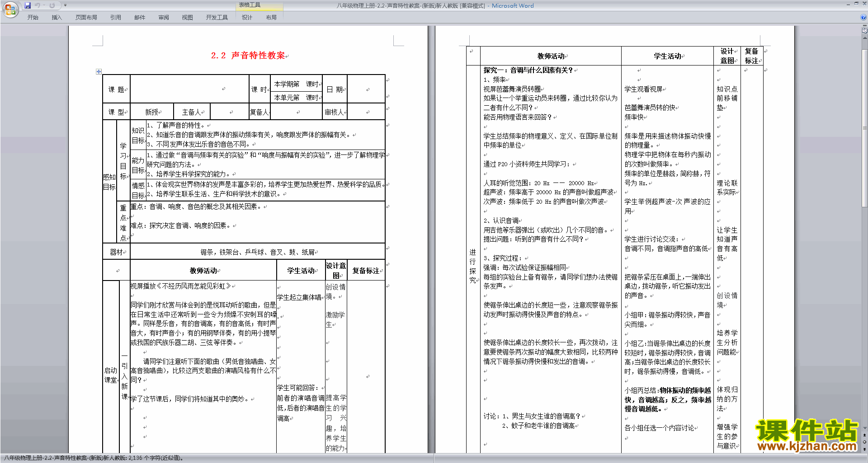This screenshot has width=868, height=463.
Task: Click the 本学期第 课时 cell
Action: pos(296,84)
